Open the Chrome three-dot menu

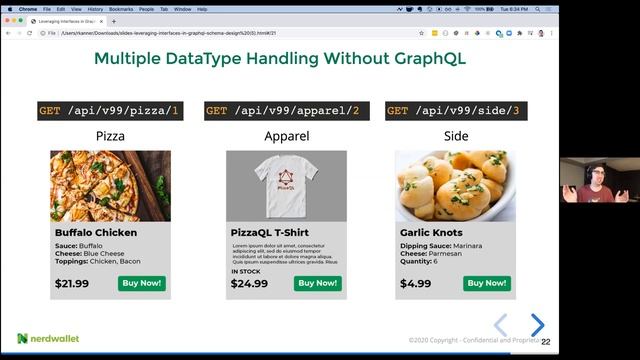coord(551,33)
